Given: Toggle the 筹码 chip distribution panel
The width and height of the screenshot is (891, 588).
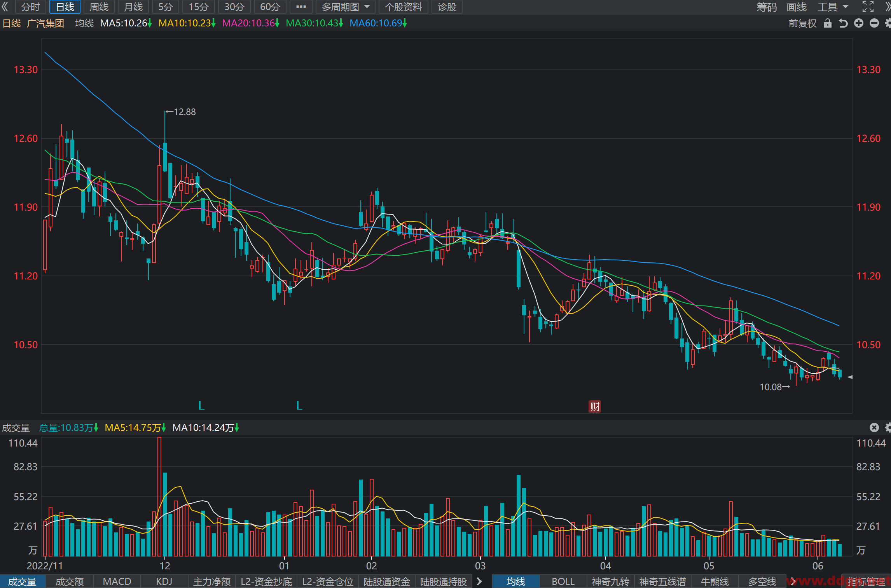Looking at the screenshot, I should coord(766,7).
